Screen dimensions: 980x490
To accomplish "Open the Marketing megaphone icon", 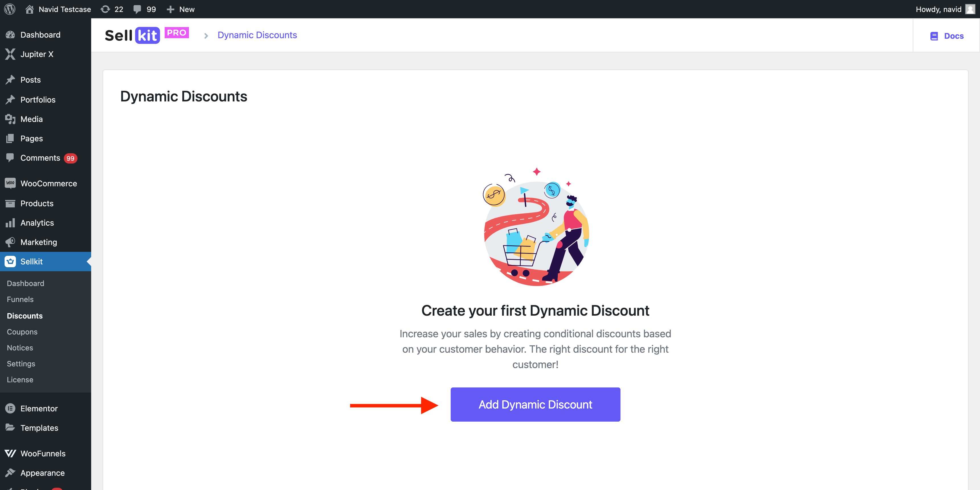I will click(x=10, y=242).
